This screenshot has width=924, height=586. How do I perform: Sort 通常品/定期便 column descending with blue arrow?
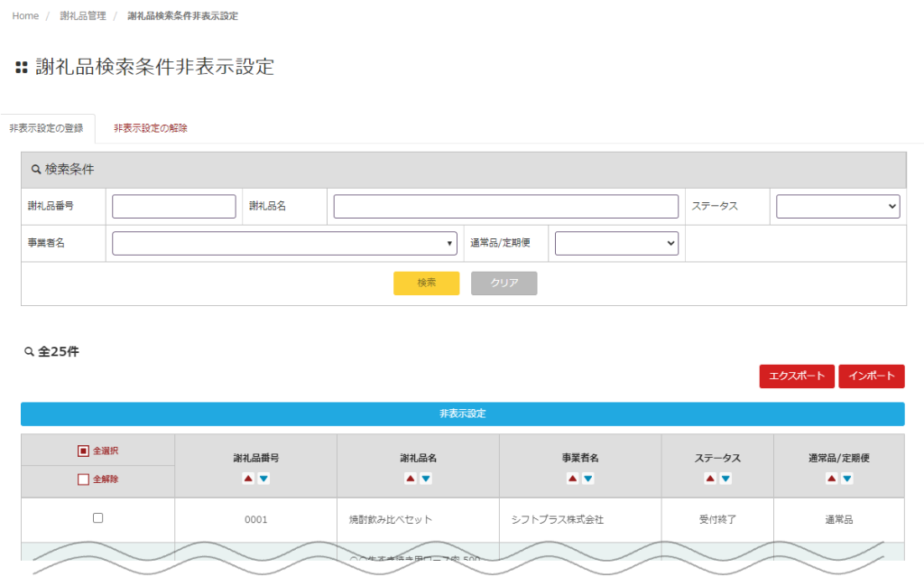[x=847, y=479]
